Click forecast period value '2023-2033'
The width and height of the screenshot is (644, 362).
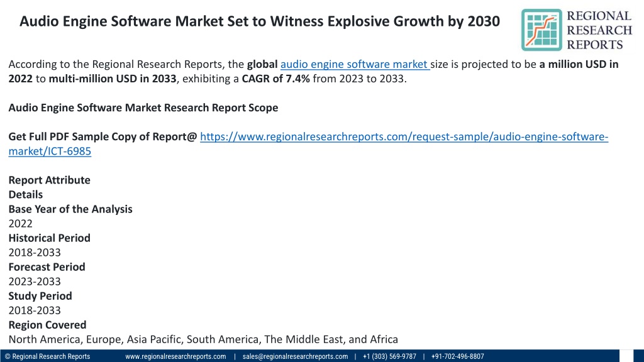click(x=35, y=282)
